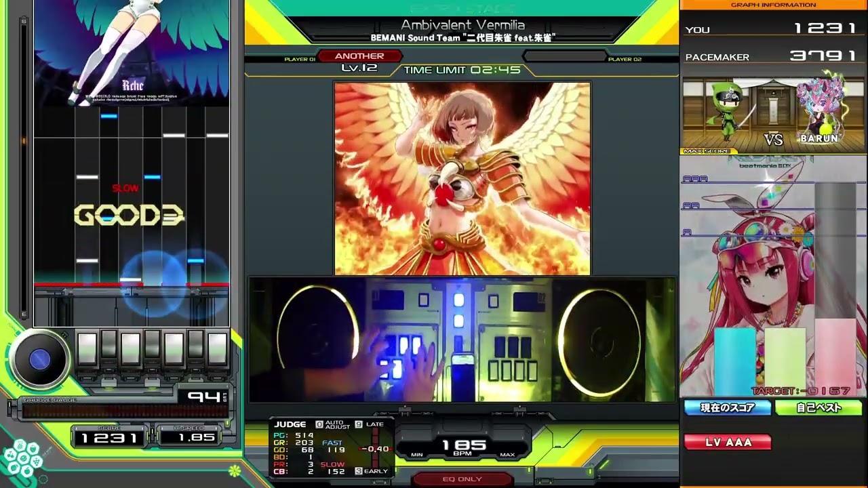The image size is (868, 488).
Task: Click the song title Ambivalent Vermilia
Action: (462, 26)
